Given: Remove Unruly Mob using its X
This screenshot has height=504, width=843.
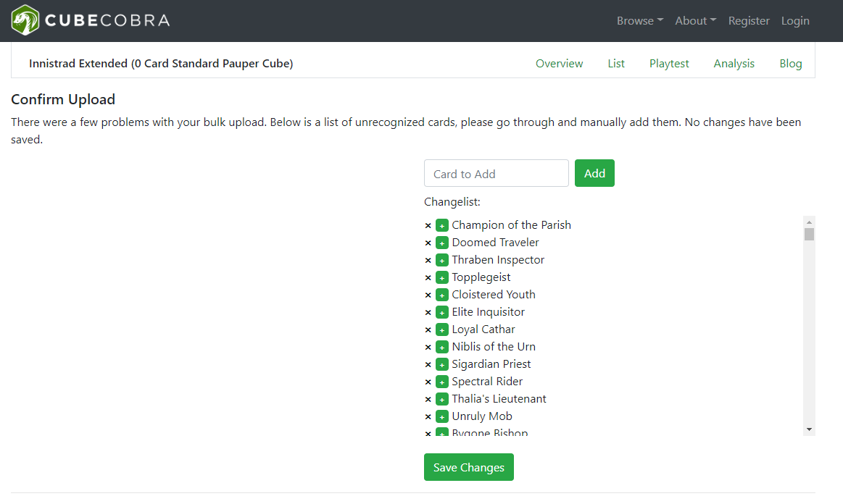Looking at the screenshot, I should point(428,416).
